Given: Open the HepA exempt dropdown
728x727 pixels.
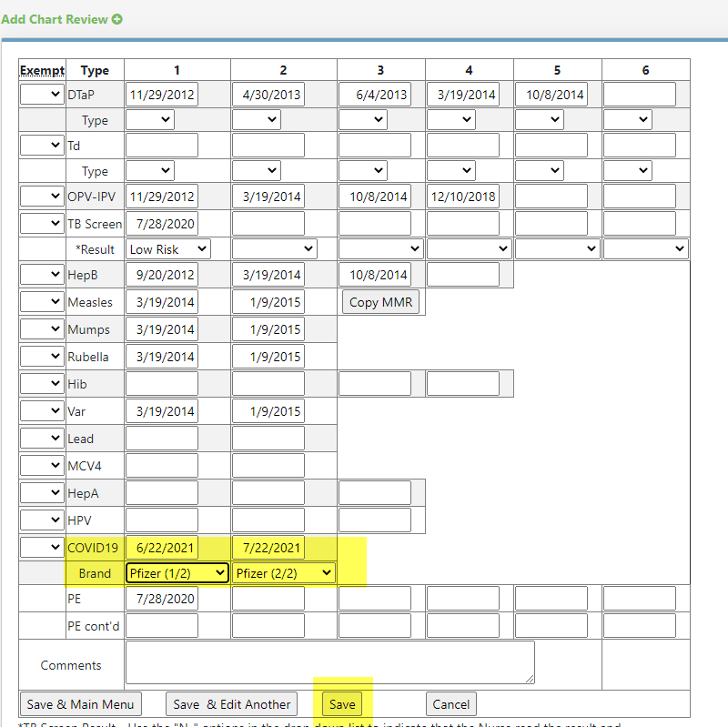Looking at the screenshot, I should tap(42, 493).
